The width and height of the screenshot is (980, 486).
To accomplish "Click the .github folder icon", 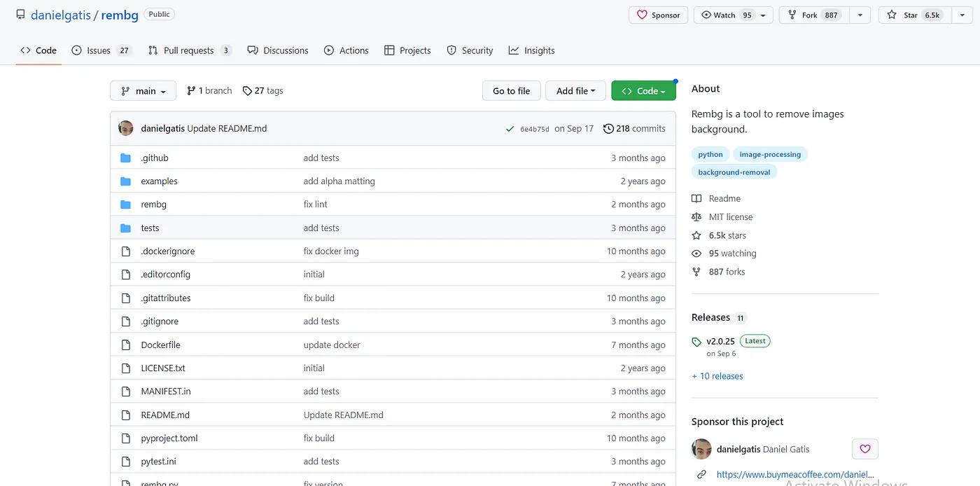I will [126, 158].
